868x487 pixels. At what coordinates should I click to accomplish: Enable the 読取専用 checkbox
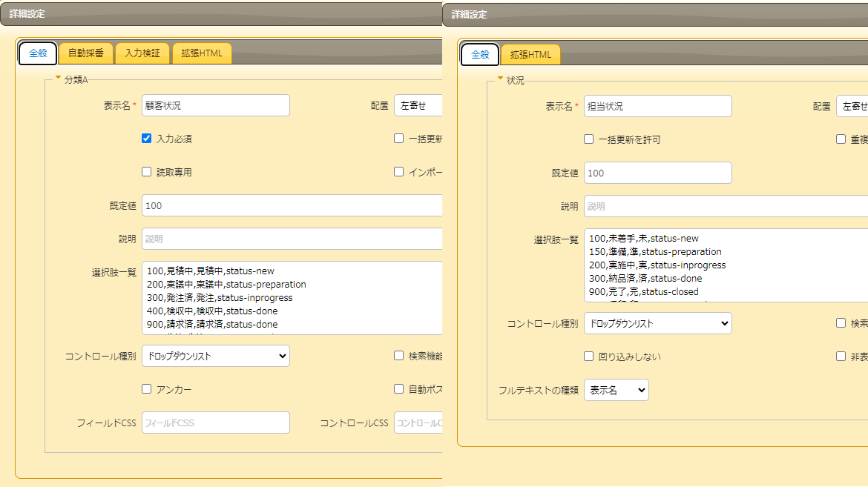tap(147, 172)
